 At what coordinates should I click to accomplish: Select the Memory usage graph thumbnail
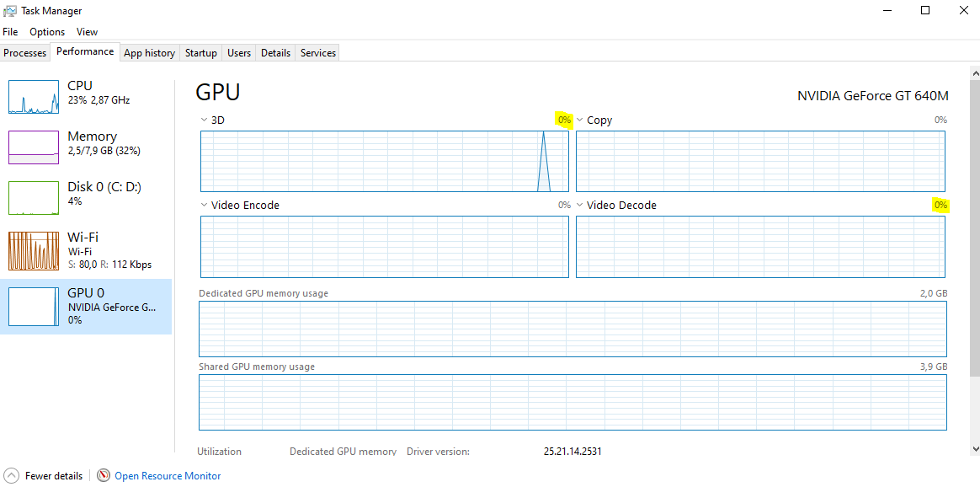(x=34, y=147)
